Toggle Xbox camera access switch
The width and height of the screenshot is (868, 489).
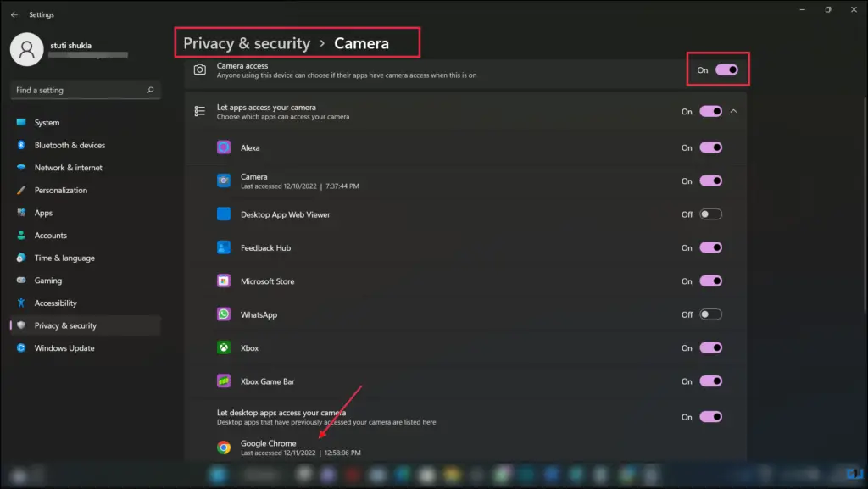click(x=711, y=347)
